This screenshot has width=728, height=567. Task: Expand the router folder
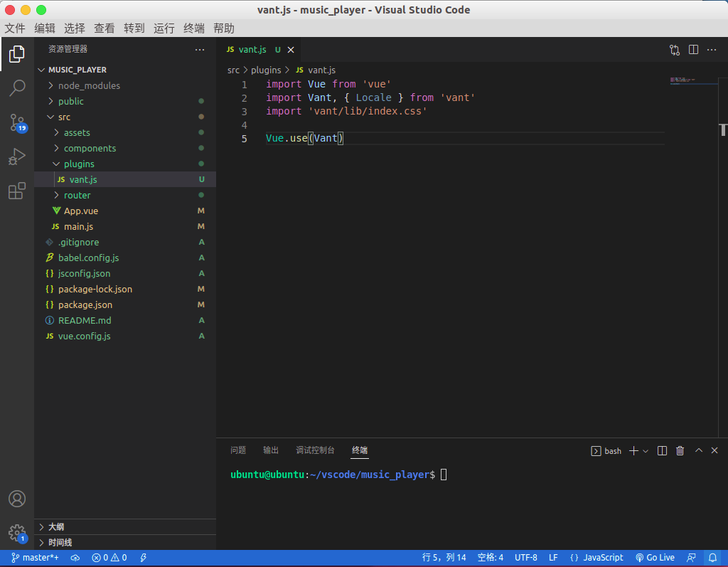point(125,195)
